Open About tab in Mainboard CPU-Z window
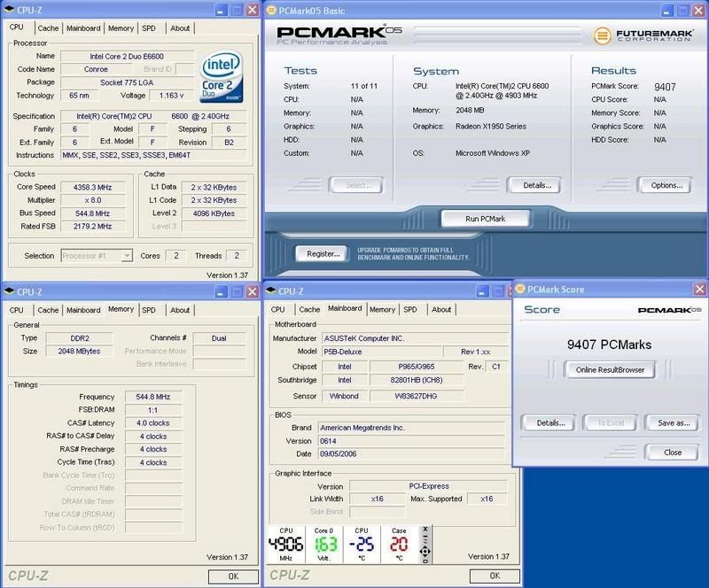Image resolution: width=709 pixels, height=588 pixels. coord(441,309)
